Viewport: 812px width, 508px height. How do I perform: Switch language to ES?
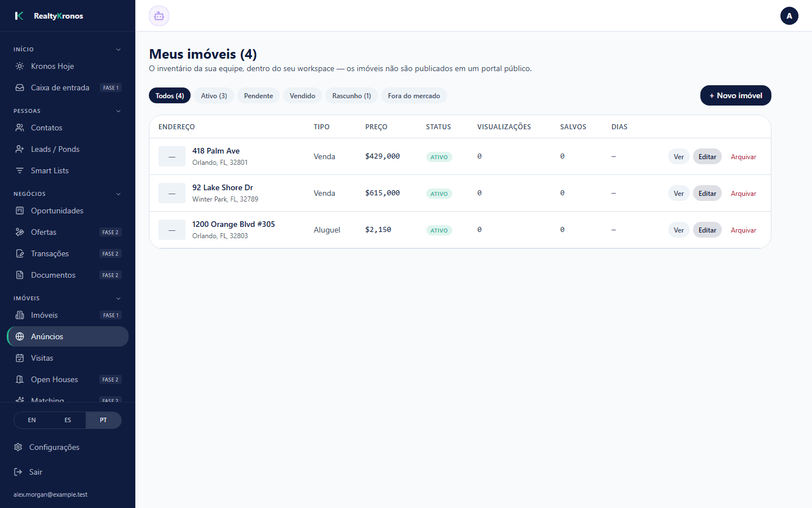pos(68,420)
